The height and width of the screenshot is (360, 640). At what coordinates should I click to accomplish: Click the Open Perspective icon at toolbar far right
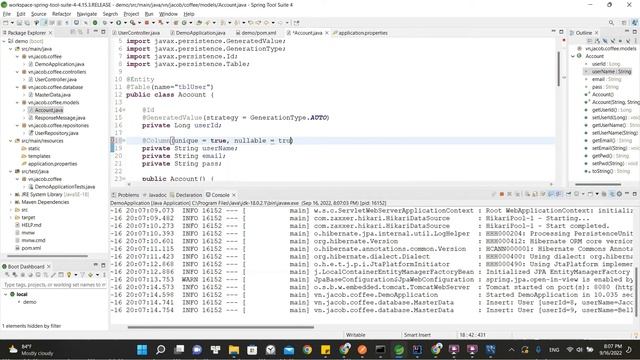click(624, 23)
